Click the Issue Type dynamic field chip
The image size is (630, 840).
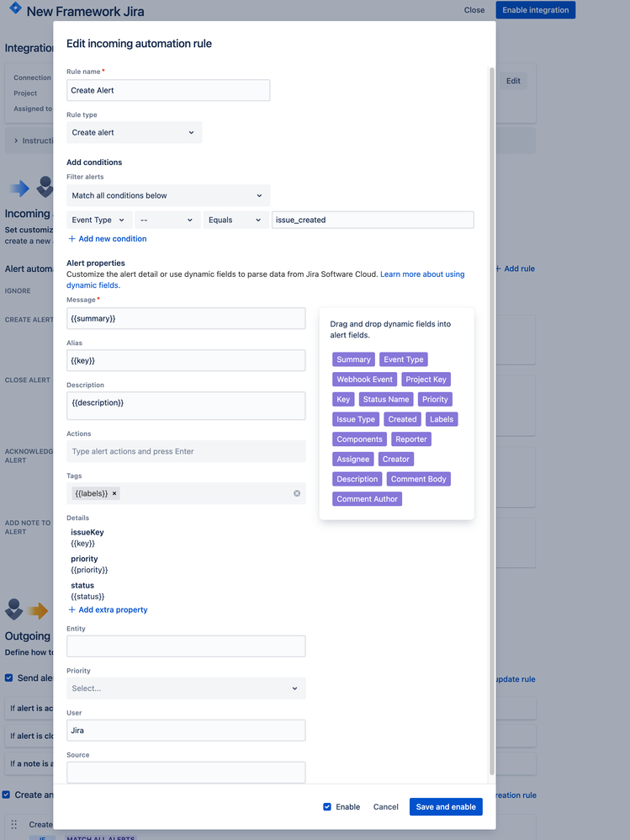click(x=356, y=419)
